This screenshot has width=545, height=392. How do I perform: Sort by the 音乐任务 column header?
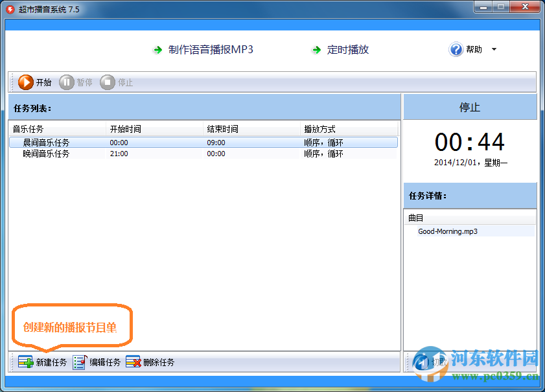tap(57, 129)
